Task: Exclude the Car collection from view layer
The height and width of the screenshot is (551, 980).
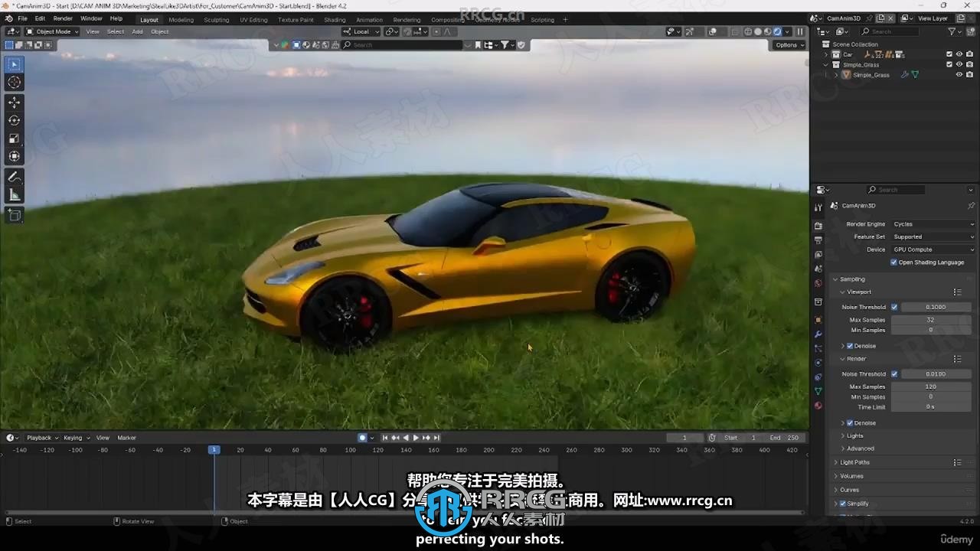Action: coord(949,54)
